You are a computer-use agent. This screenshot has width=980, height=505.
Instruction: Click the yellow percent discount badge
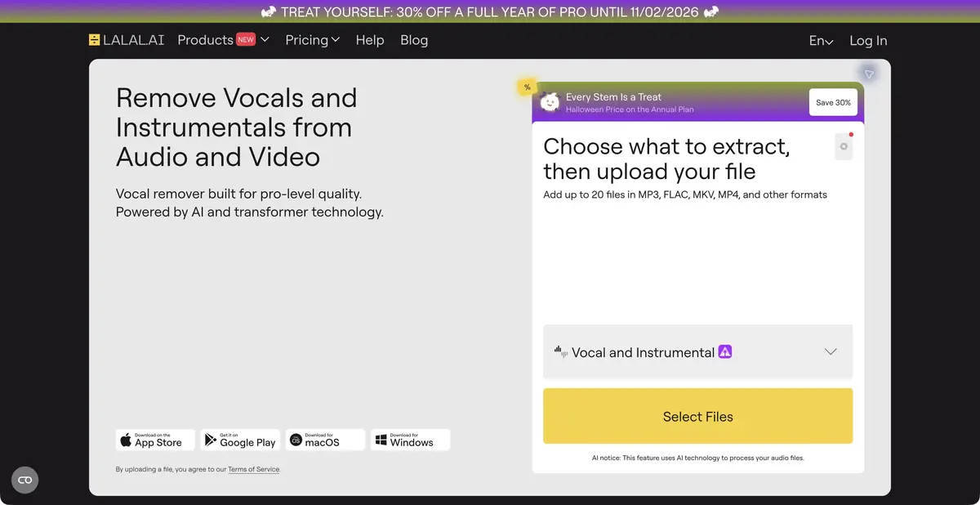click(528, 87)
